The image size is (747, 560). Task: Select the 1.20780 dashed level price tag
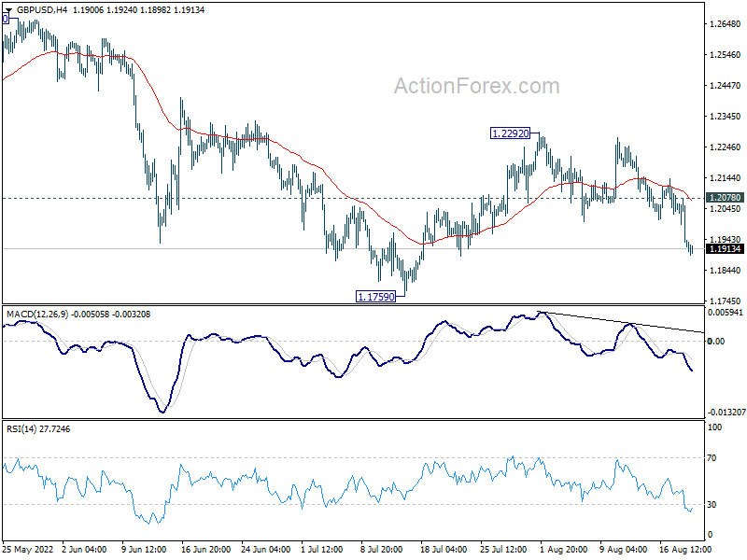(x=725, y=198)
